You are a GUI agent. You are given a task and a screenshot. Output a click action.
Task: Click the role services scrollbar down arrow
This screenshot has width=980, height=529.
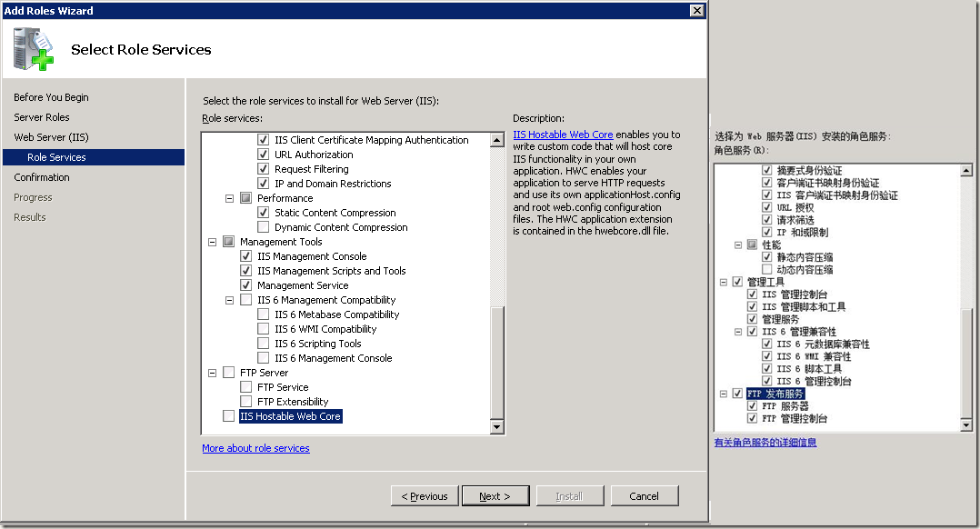(497, 427)
